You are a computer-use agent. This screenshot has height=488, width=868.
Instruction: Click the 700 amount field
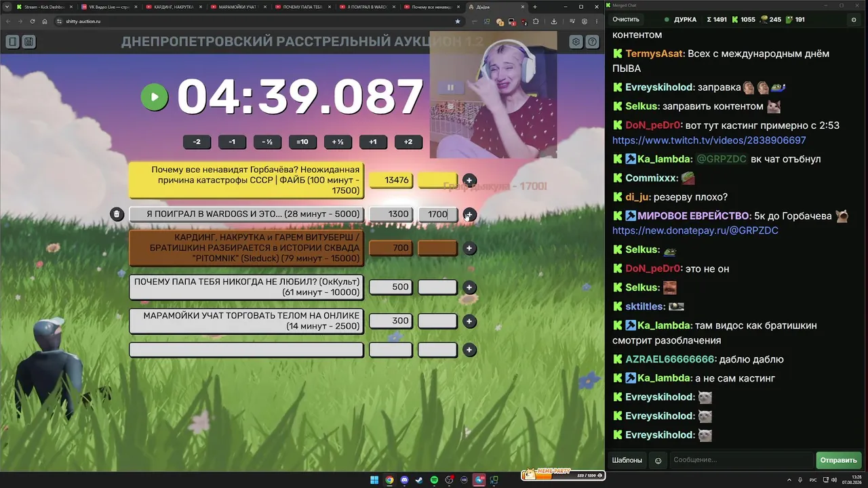pos(391,248)
